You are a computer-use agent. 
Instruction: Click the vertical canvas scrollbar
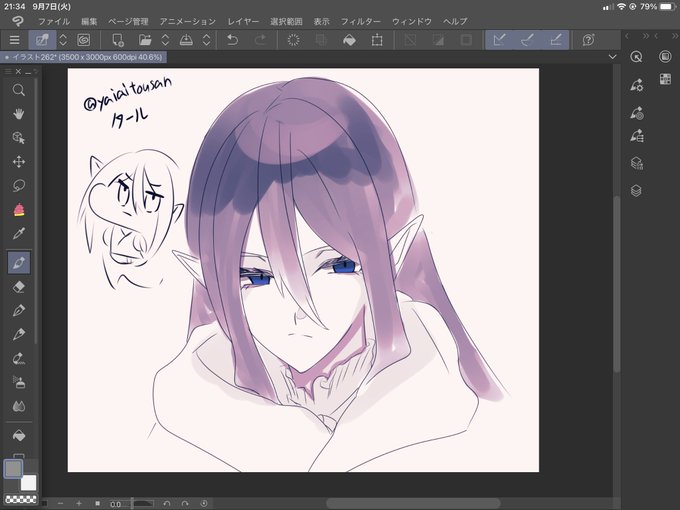pos(617,284)
